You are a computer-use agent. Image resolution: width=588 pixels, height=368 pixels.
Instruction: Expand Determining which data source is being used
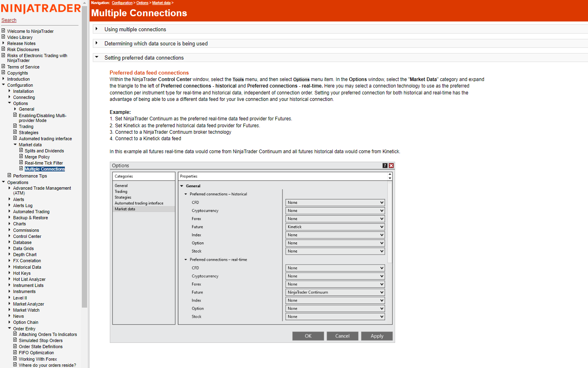[x=96, y=43]
